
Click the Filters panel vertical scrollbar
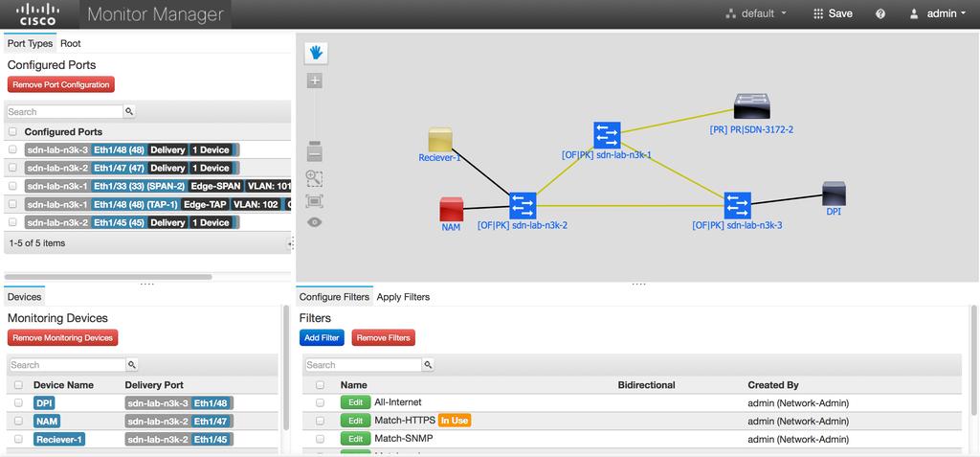[x=973, y=360]
